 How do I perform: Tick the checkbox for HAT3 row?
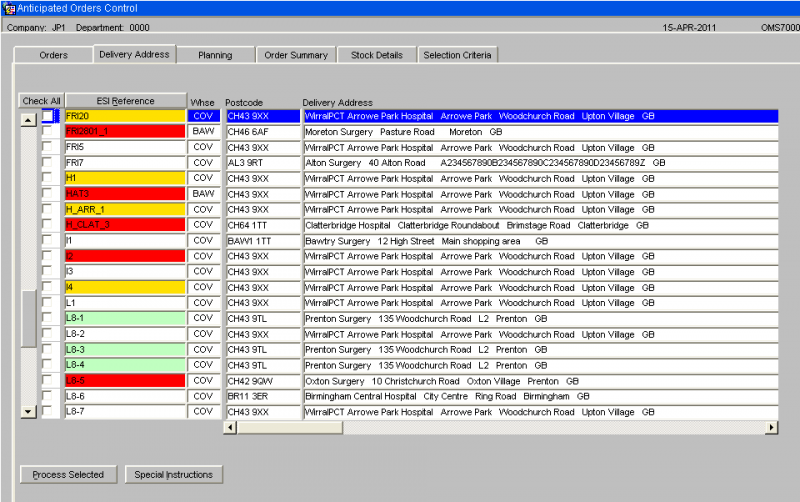(47, 193)
